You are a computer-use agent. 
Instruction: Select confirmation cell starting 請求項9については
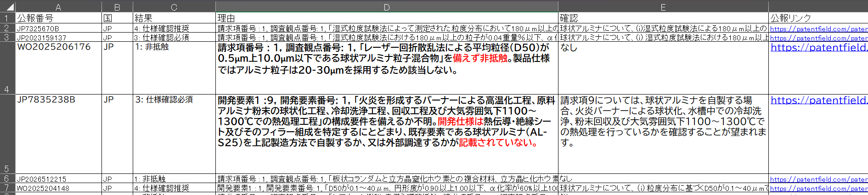[x=663, y=134]
